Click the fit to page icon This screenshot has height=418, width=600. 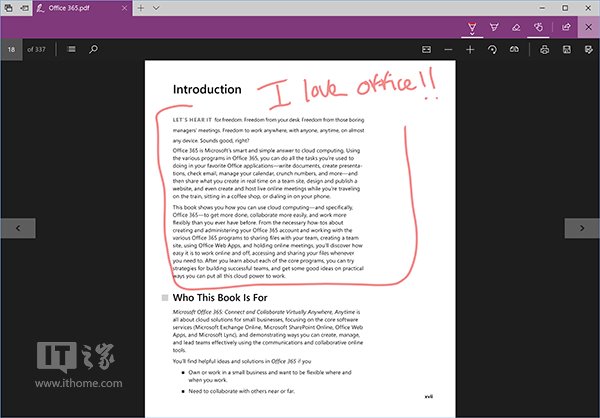tap(426, 49)
